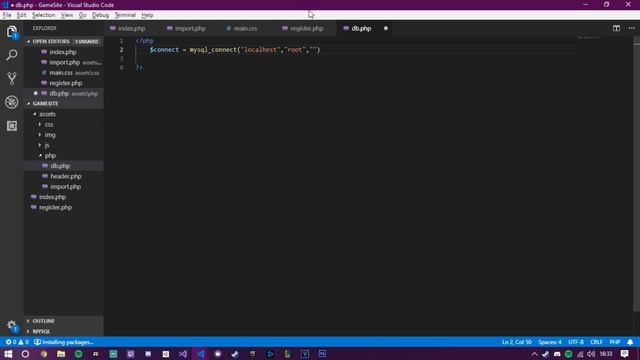Change encoding via UTF-8 status item
This screenshot has height=360, width=640.
click(576, 342)
